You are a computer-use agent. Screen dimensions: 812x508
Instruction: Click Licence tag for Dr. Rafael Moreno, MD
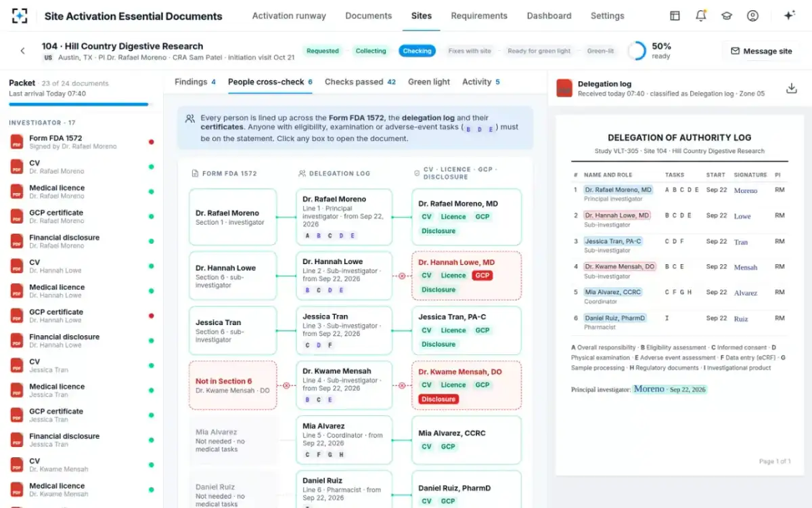point(453,217)
